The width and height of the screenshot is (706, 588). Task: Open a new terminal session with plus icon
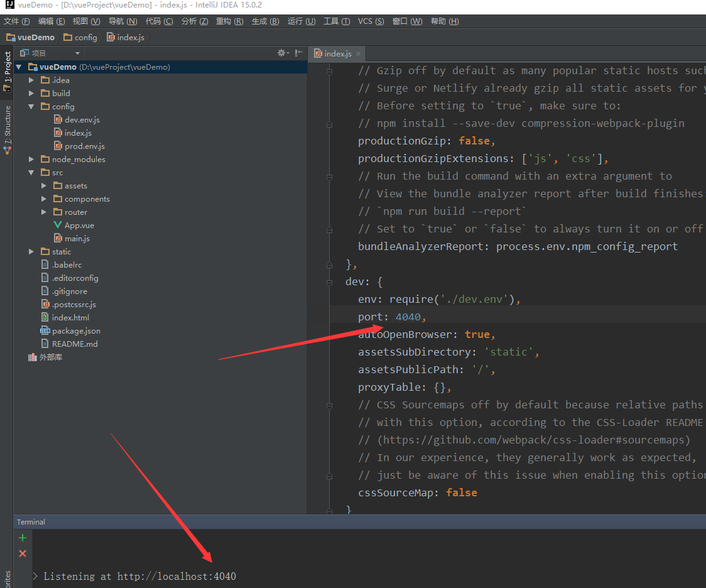tap(23, 538)
